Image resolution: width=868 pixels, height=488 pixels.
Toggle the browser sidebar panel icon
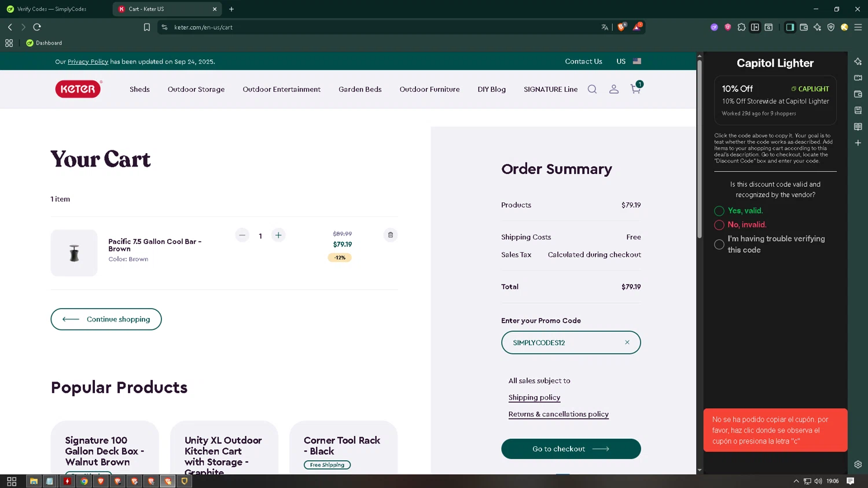coord(790,27)
